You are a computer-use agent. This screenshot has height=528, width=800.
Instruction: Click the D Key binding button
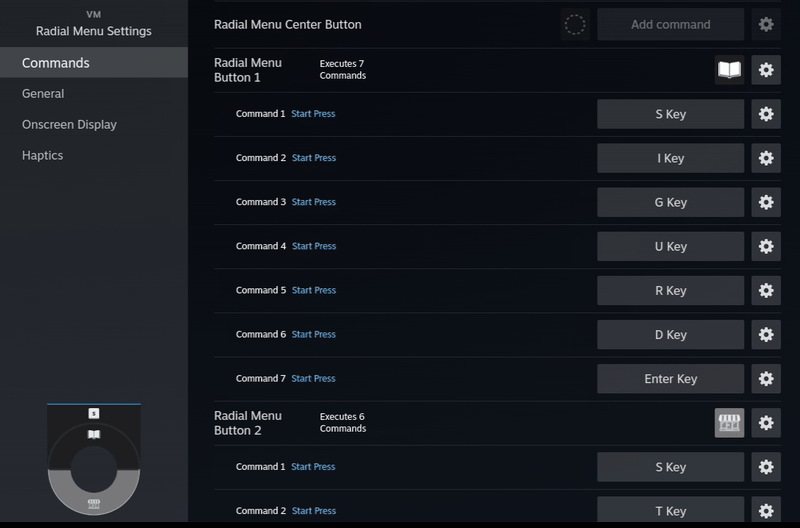671,335
